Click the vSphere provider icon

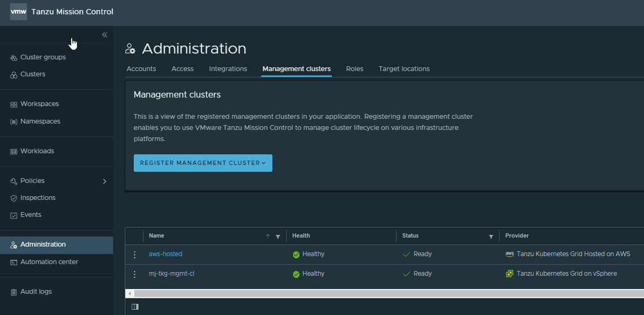point(510,274)
